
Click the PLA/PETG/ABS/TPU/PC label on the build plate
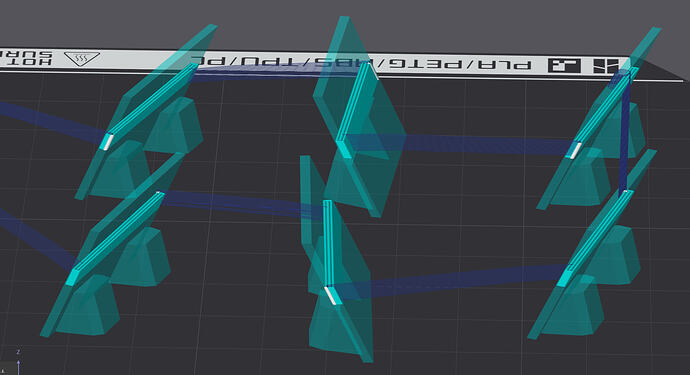pos(362,64)
